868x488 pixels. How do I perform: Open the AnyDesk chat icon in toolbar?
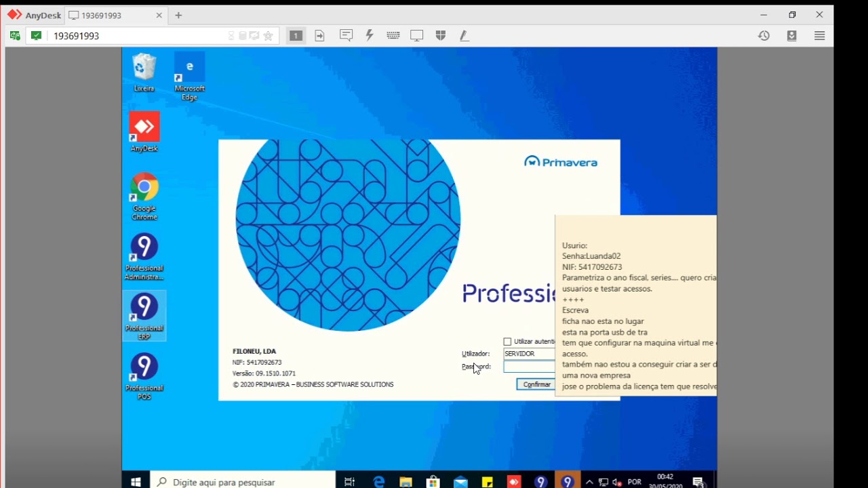click(x=346, y=35)
